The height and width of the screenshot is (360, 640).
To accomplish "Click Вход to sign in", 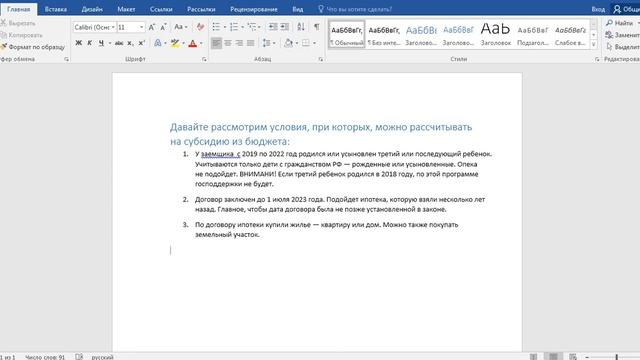I will coord(598,9).
